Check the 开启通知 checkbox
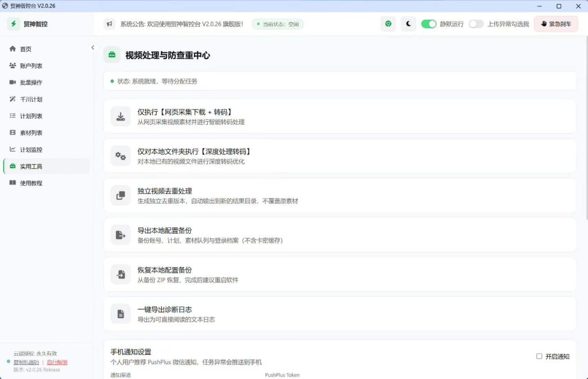The height and width of the screenshot is (379, 588). click(539, 356)
